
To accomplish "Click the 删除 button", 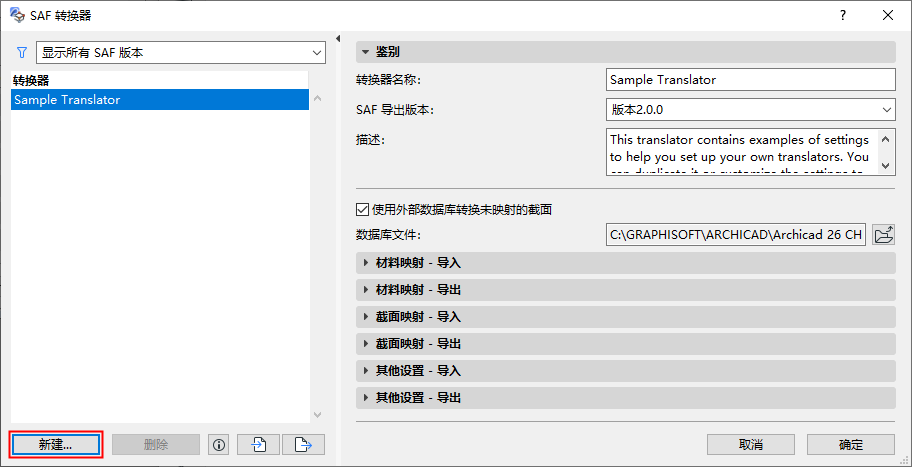I will coord(156,445).
